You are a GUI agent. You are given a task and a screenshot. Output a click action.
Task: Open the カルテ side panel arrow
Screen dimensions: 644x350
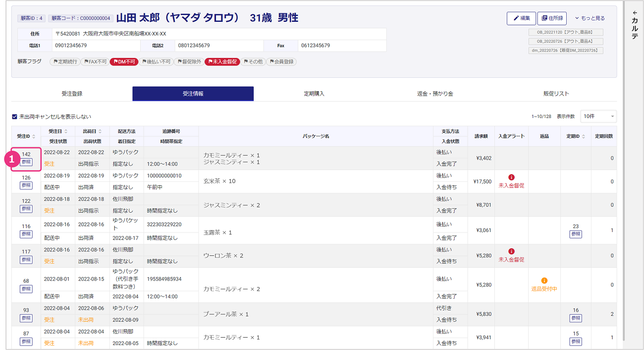[635, 13]
